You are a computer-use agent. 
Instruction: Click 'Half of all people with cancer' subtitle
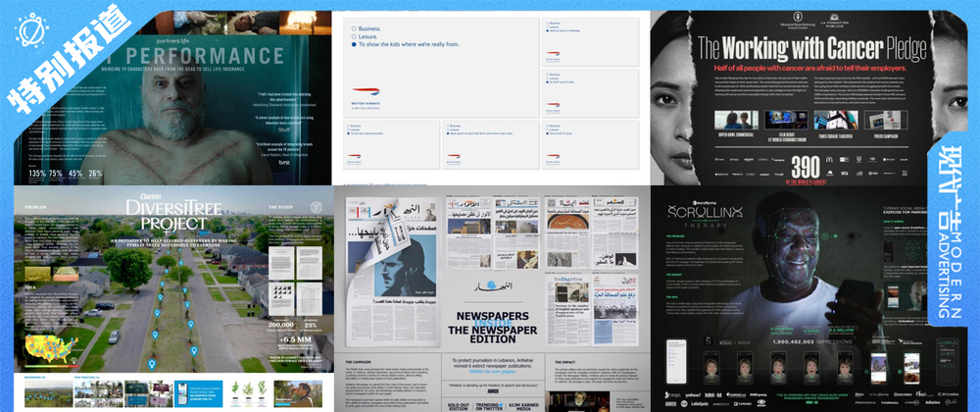point(808,68)
